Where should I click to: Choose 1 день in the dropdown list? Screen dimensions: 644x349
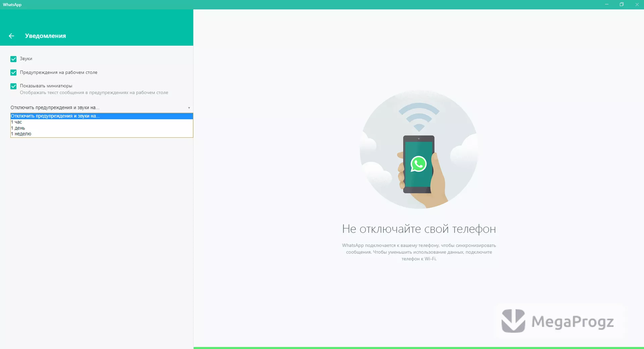[102, 128]
